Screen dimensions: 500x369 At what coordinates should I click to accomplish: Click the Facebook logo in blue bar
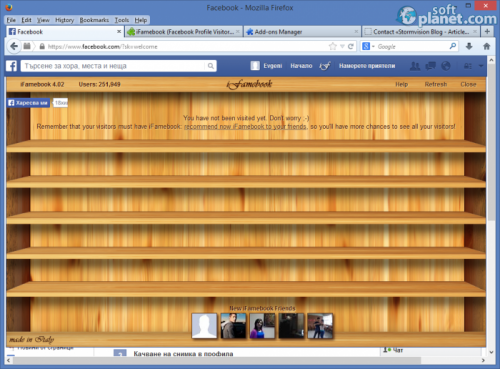[11, 66]
